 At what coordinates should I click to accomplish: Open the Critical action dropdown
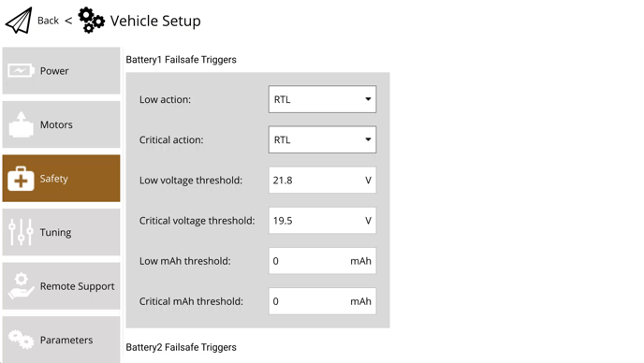[x=322, y=139]
